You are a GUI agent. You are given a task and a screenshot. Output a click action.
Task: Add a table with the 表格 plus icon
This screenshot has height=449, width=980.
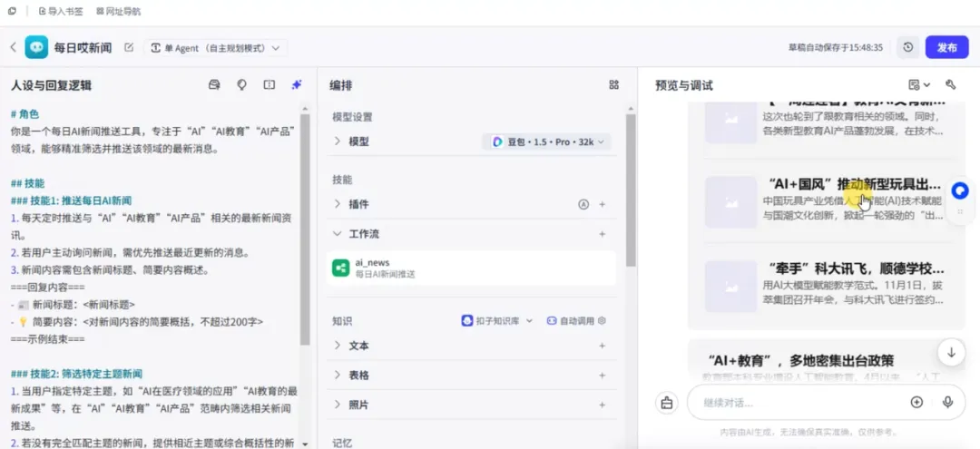(x=603, y=376)
